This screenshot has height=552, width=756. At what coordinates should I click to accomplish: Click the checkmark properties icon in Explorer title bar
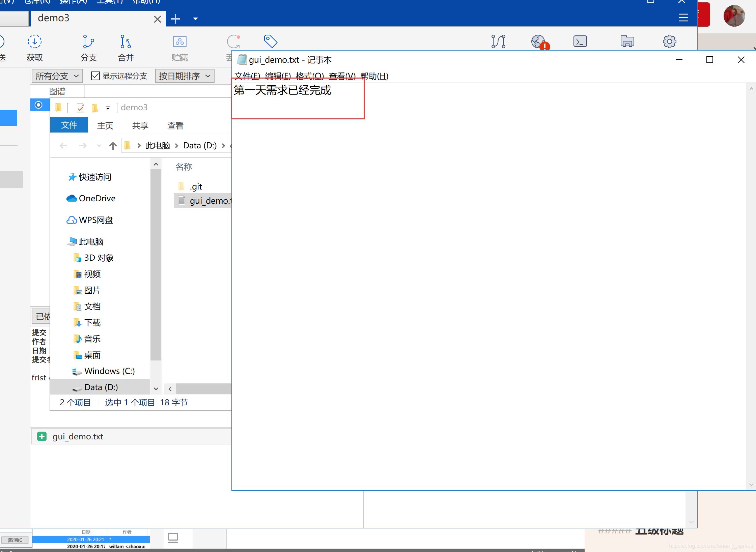(x=80, y=108)
